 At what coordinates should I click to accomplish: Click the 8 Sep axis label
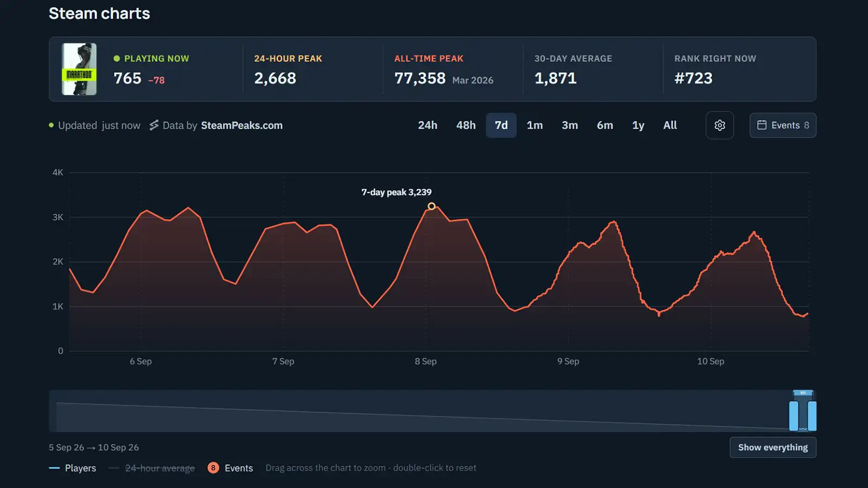pyautogui.click(x=426, y=361)
